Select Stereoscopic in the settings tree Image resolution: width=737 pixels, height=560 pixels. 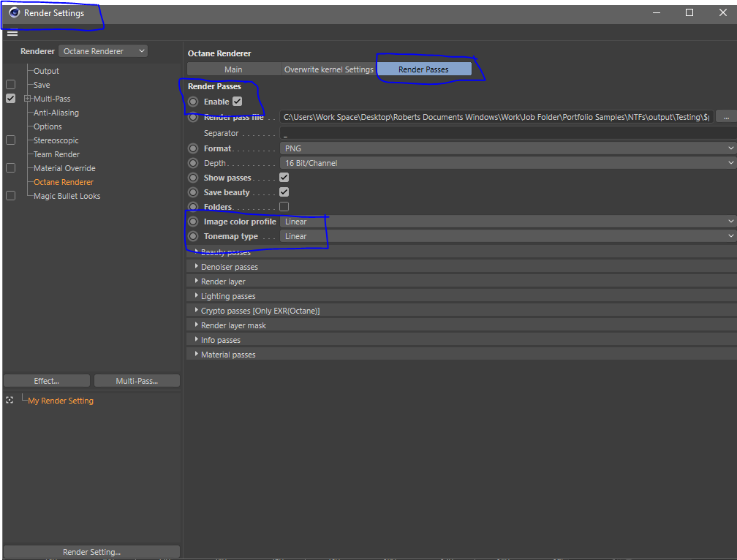(x=56, y=140)
